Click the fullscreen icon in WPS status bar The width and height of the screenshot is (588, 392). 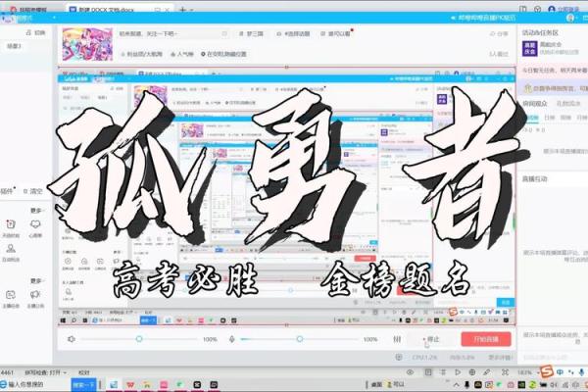(505, 372)
